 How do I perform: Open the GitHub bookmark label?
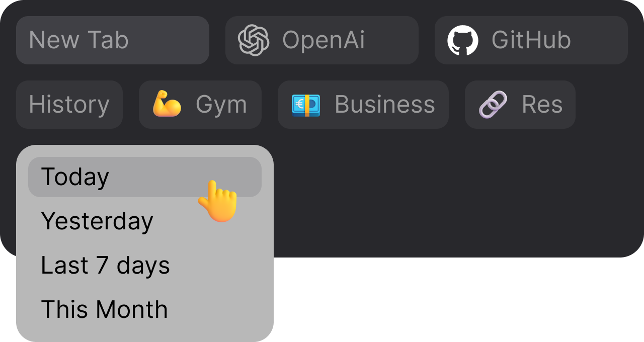coord(531,40)
